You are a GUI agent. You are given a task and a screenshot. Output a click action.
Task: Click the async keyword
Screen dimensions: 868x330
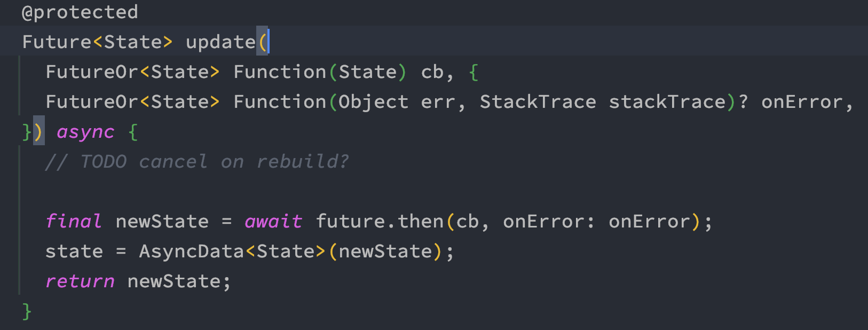(x=85, y=132)
